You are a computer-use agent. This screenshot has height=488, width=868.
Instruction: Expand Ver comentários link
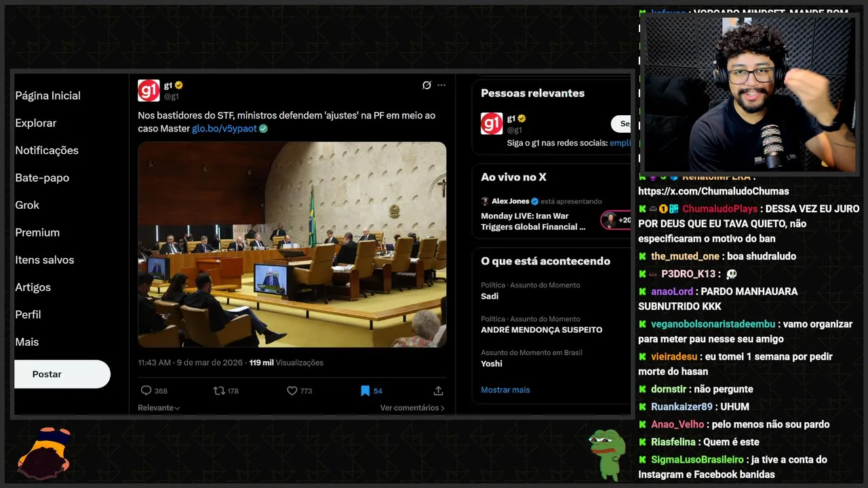pyautogui.click(x=412, y=408)
